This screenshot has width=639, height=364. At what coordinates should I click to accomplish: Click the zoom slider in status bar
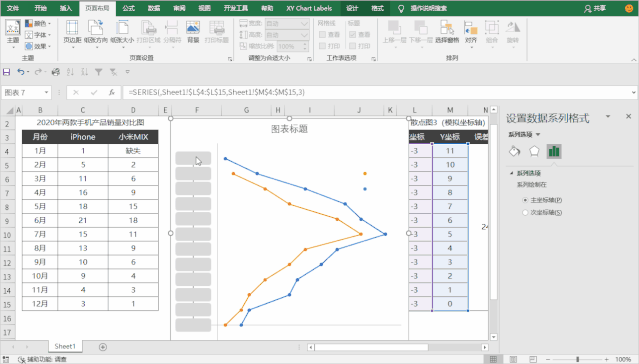point(577,359)
